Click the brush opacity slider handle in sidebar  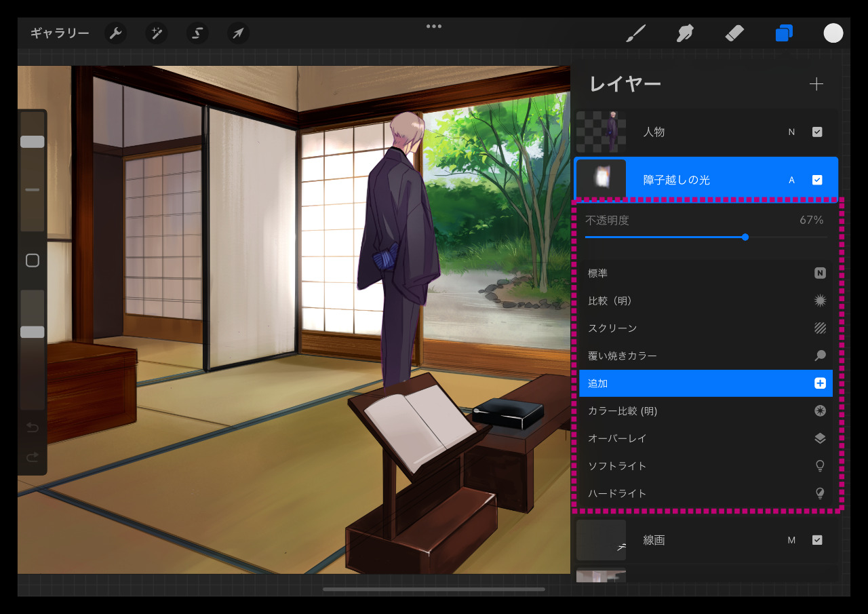tap(33, 332)
